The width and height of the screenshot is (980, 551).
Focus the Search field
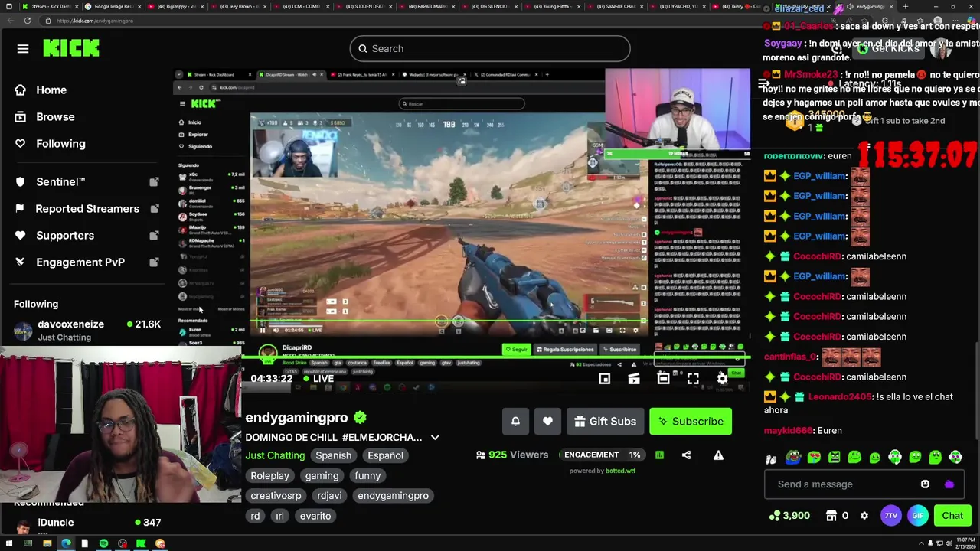(x=490, y=49)
